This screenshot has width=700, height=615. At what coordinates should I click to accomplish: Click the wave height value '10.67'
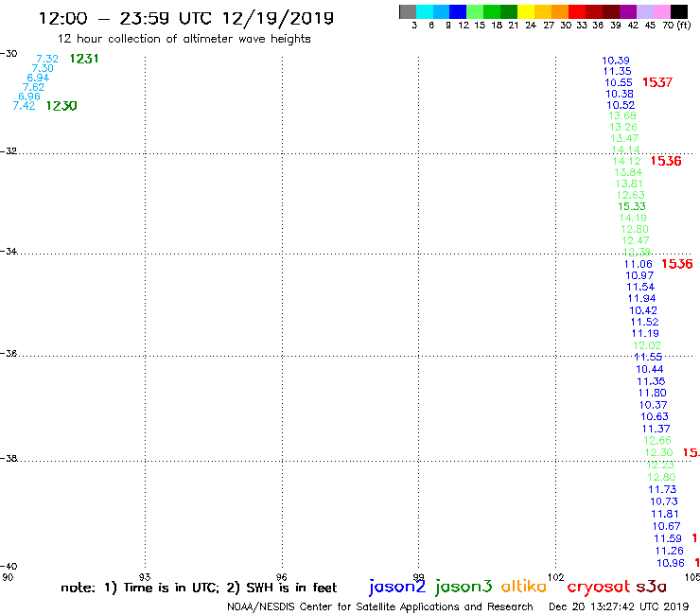tap(667, 527)
